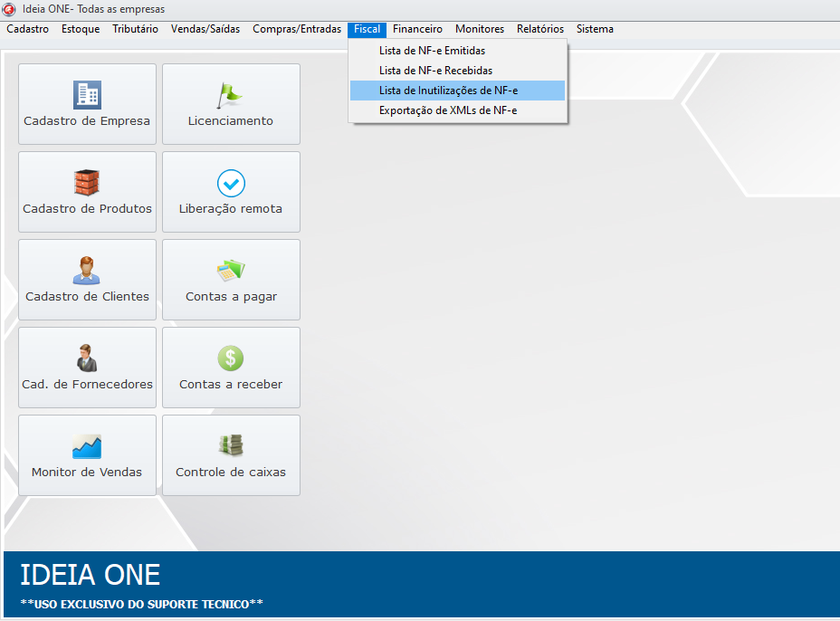The image size is (840, 621).
Task: Open the Relatórios menu
Action: click(539, 29)
